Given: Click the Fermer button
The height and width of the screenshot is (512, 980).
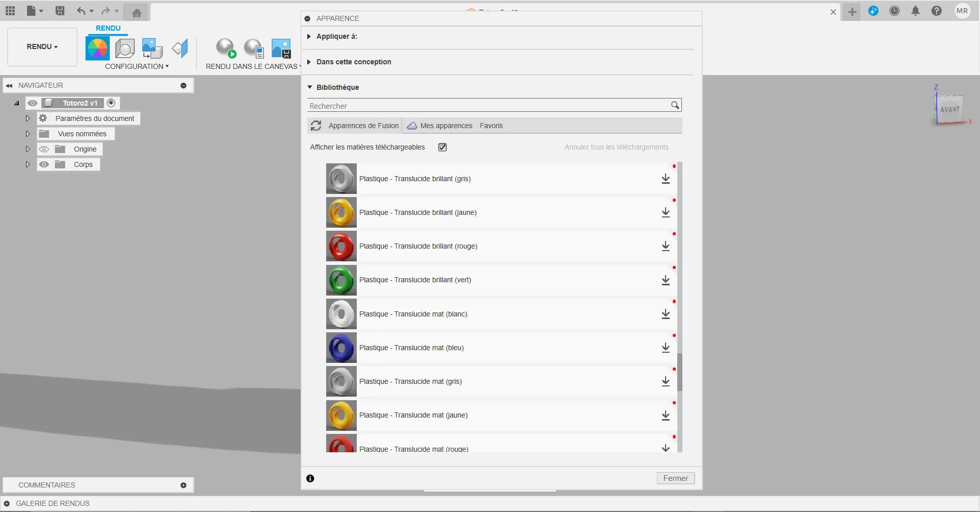Looking at the screenshot, I should [x=675, y=478].
